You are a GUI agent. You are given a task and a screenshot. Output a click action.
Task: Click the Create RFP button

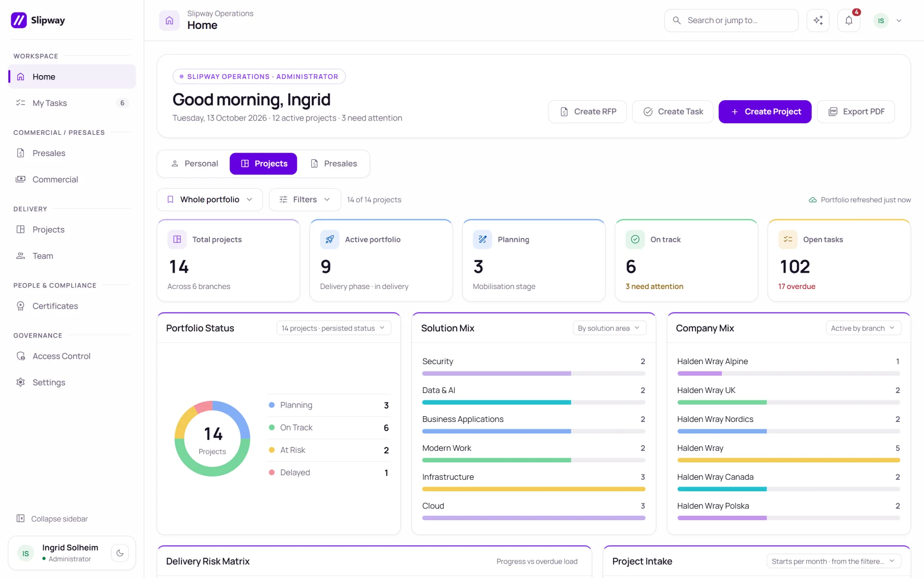coord(587,112)
